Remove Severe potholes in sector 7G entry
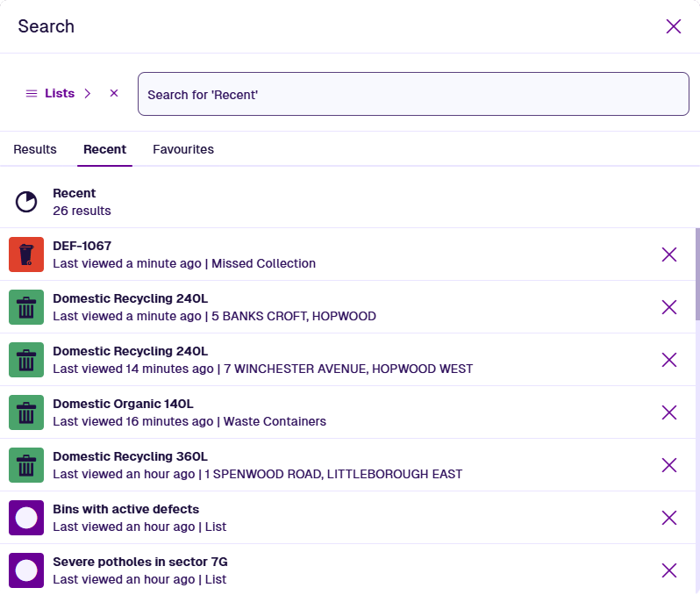700x595 pixels. [x=669, y=570]
